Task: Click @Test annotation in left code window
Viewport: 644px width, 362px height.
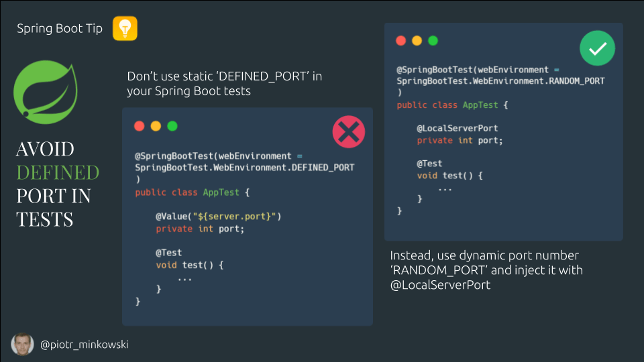Action: [x=169, y=253]
